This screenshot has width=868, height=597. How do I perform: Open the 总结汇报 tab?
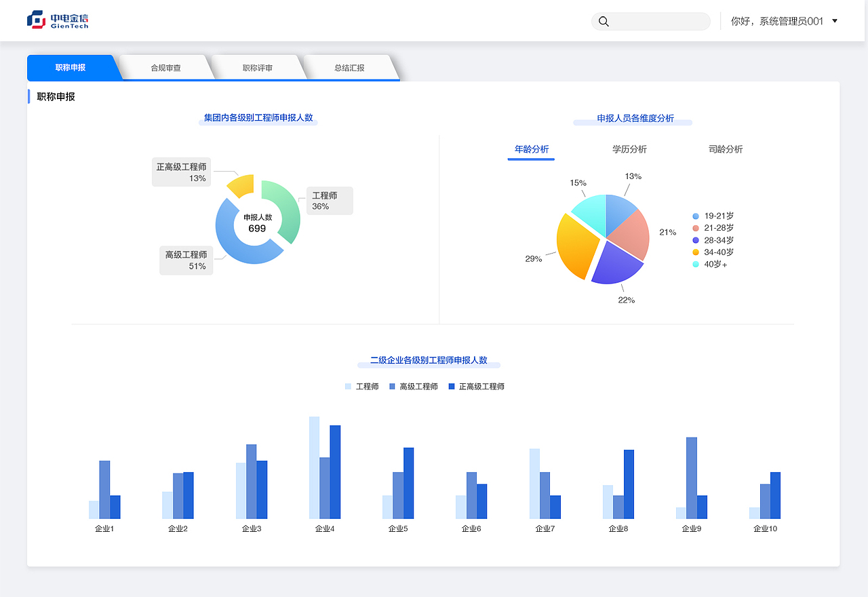tap(348, 66)
